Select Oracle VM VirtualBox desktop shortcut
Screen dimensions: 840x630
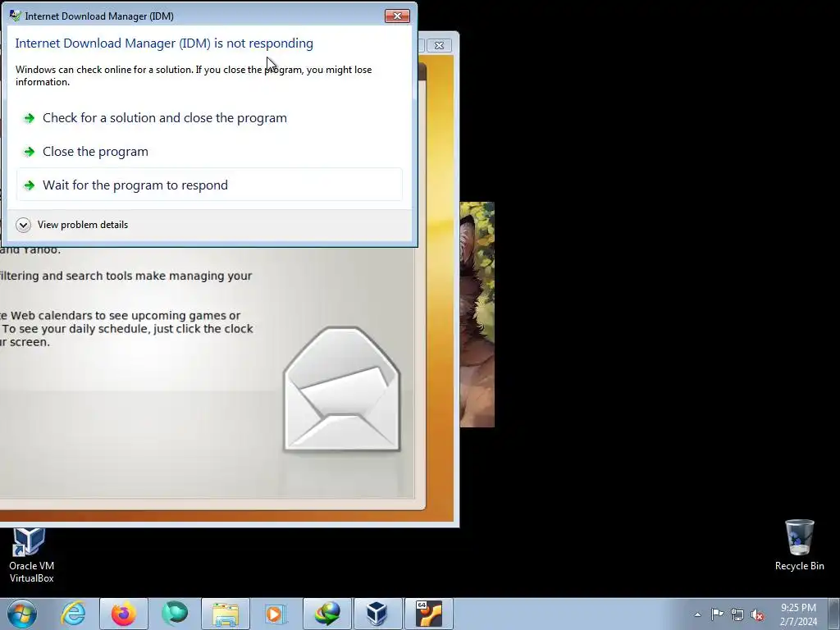[31, 555]
